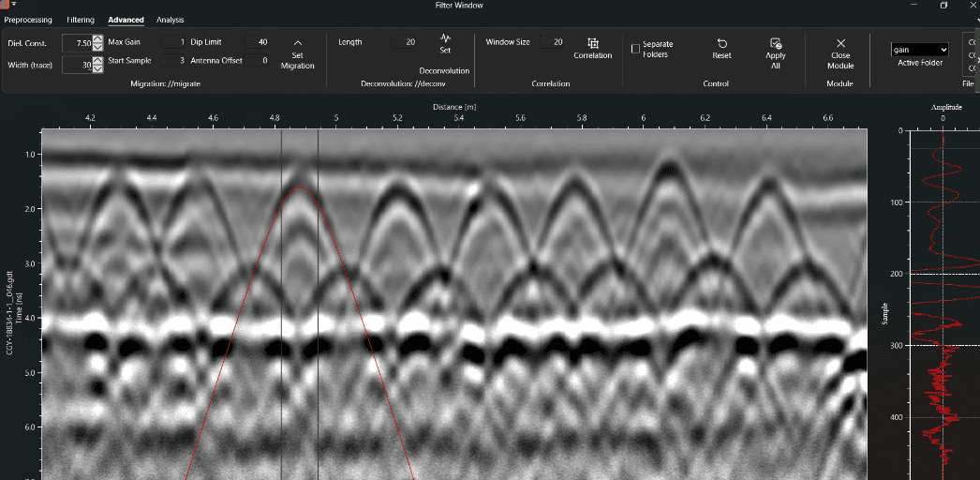Click the deconvolution Length field

(405, 42)
